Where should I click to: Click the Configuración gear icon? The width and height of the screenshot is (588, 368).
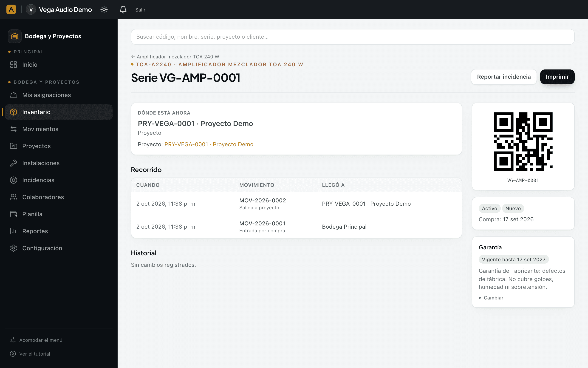point(14,248)
